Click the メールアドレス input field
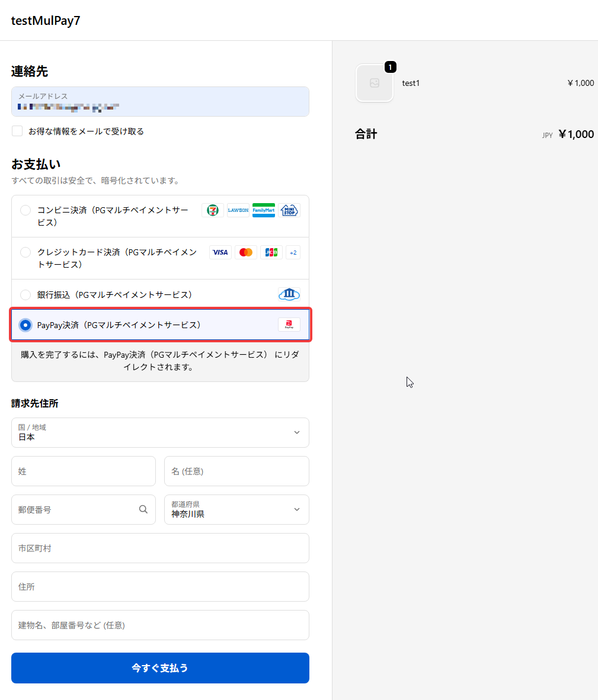Screen dimensions: 598x700 pos(160,102)
